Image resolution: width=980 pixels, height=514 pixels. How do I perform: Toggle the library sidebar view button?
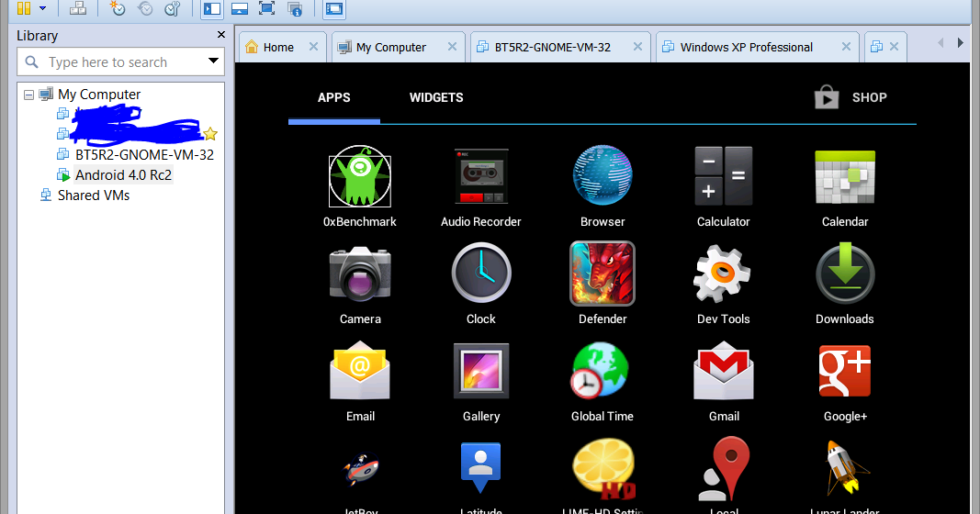pyautogui.click(x=212, y=9)
